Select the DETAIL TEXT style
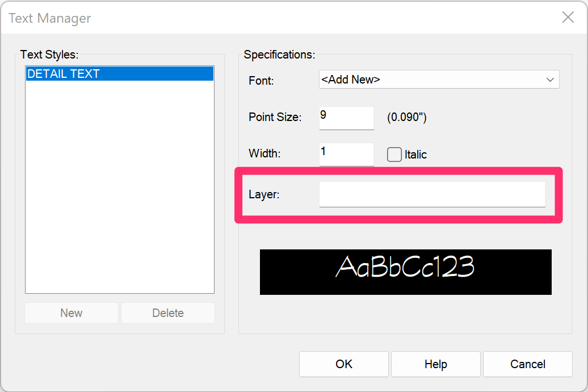Screen dimensions: 588x392 tap(119, 73)
